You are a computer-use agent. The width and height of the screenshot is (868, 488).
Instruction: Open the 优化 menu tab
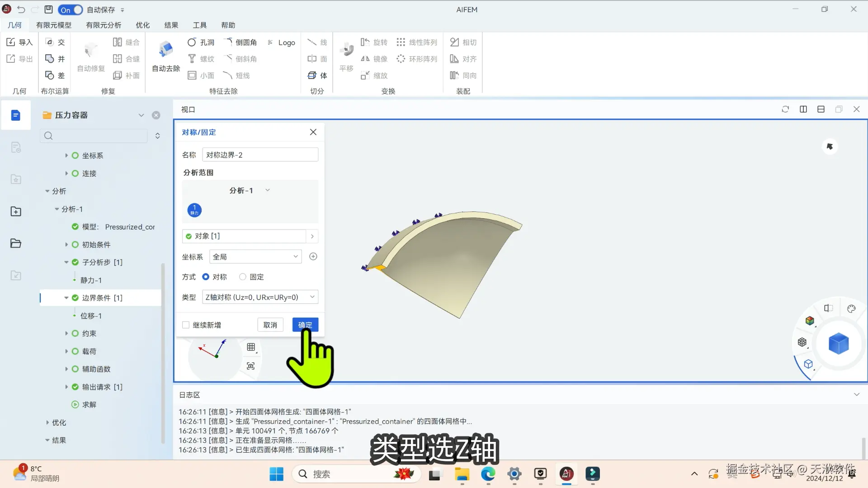[142, 25]
